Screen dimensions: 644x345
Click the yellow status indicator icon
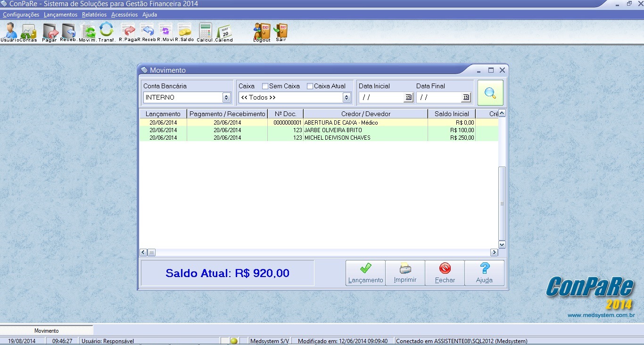point(234,341)
